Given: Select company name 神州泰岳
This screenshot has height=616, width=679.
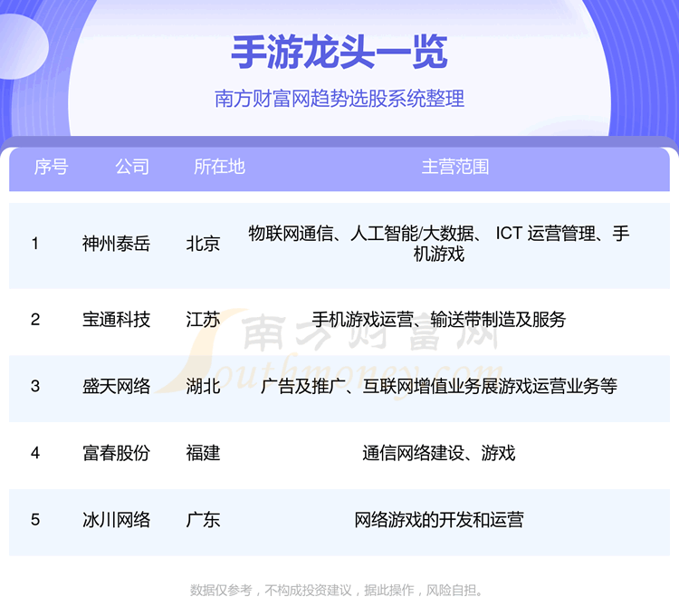Looking at the screenshot, I should coord(116,244).
